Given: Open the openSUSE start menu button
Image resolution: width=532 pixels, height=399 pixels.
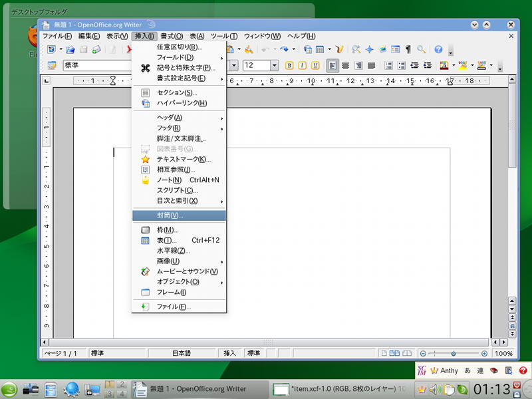Looking at the screenshot, I should point(9,390).
